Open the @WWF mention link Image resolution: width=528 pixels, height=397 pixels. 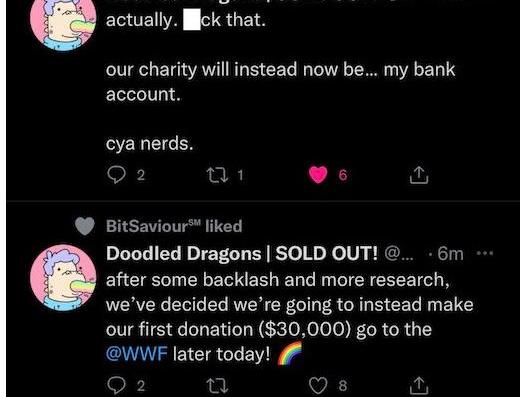click(x=136, y=354)
